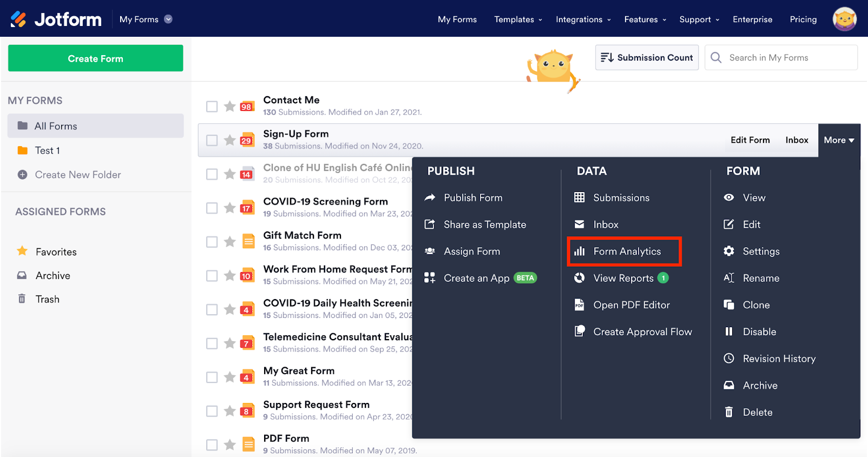This screenshot has width=868, height=457.
Task: Click the Sign-Up Form icon badge
Action: 247,140
